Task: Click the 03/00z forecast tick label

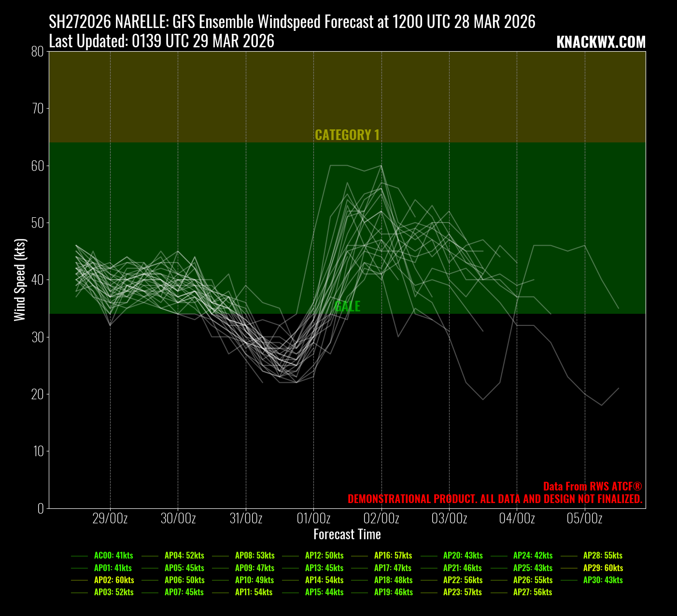Action: pyautogui.click(x=450, y=519)
